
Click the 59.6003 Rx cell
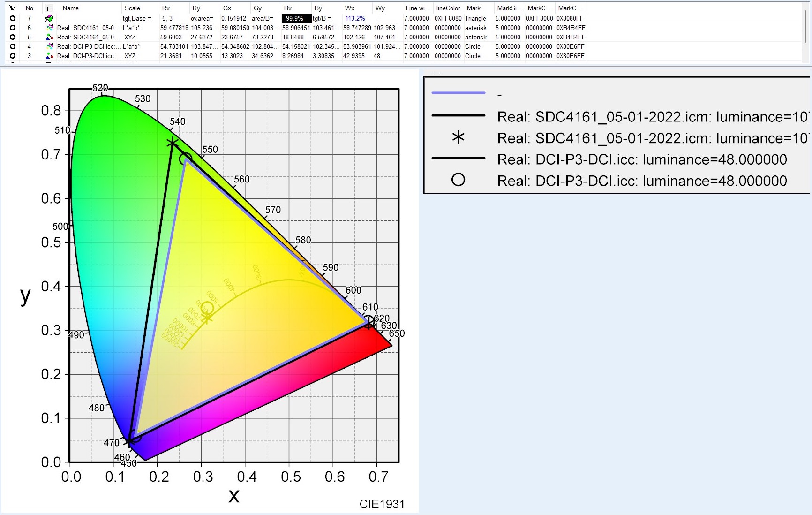[171, 37]
